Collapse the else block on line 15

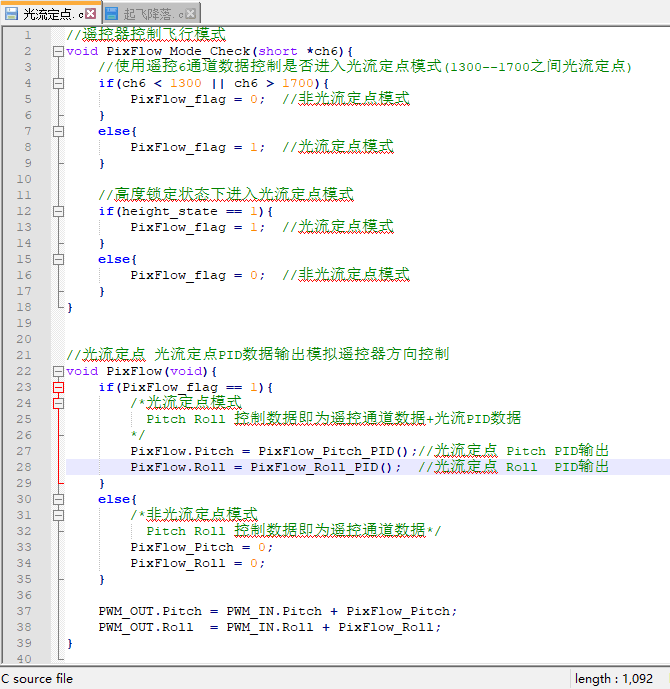[58, 259]
